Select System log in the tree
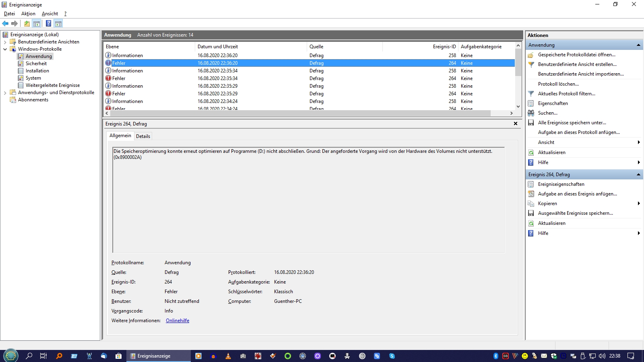The image size is (644, 362). (x=33, y=78)
